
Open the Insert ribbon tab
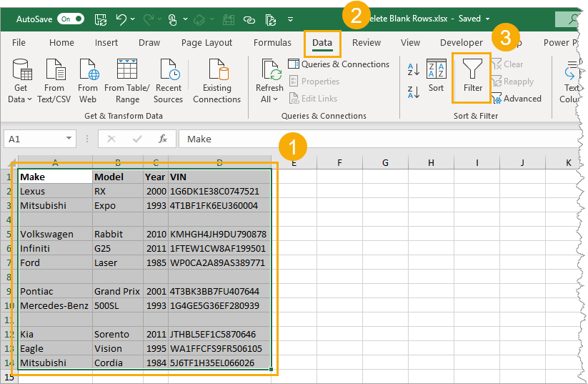pyautogui.click(x=106, y=42)
